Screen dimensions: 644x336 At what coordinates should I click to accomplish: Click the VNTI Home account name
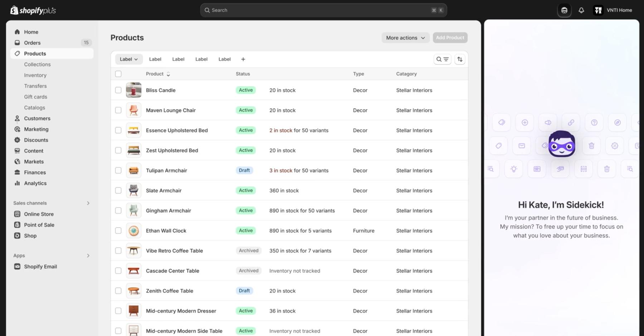619,10
